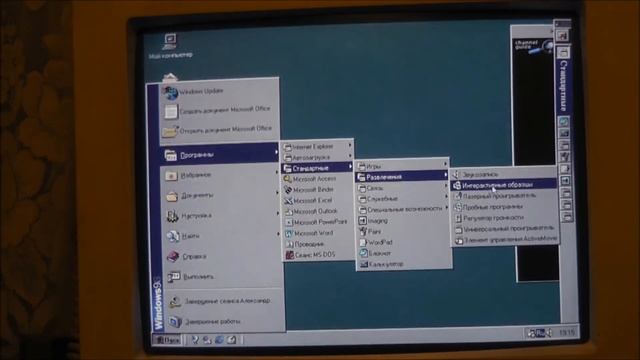Image resolution: width=640 pixels, height=360 pixels.
Task: Expand the Связь folder
Action: 402,188
